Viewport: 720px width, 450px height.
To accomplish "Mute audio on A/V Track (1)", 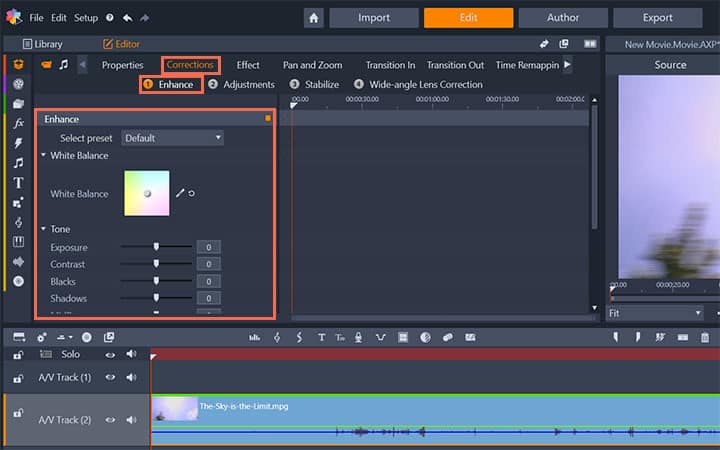I will point(131,377).
